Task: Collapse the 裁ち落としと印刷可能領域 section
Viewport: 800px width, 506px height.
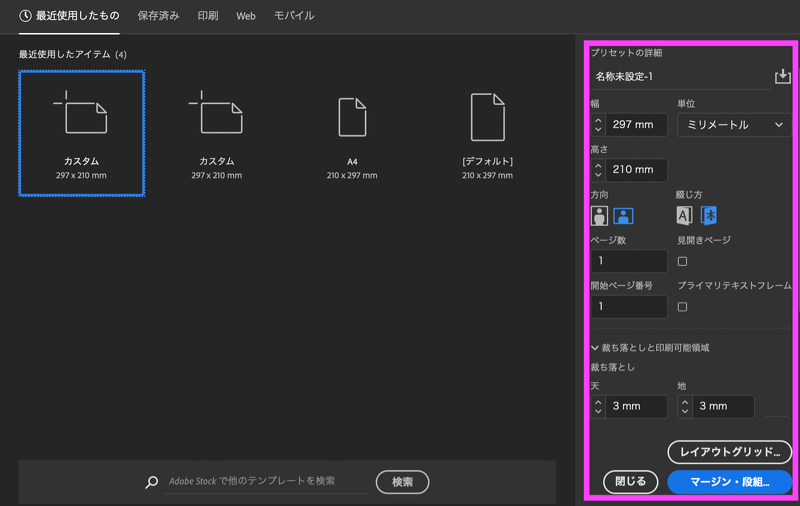Action: click(x=595, y=348)
